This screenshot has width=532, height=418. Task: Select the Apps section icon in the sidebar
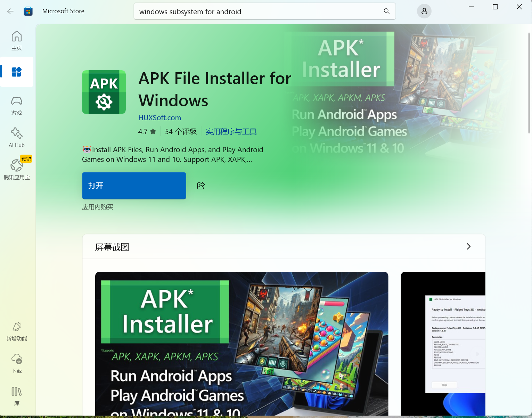[17, 72]
